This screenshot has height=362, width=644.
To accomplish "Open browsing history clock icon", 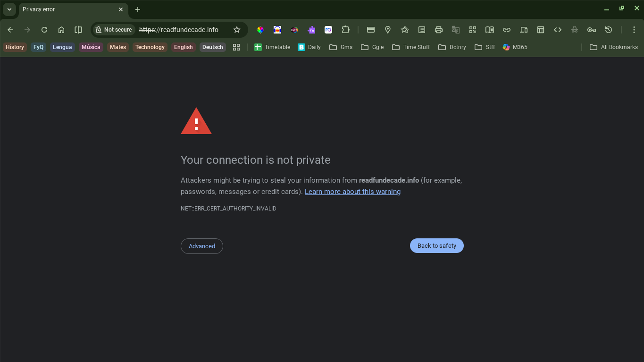I will coord(609,30).
